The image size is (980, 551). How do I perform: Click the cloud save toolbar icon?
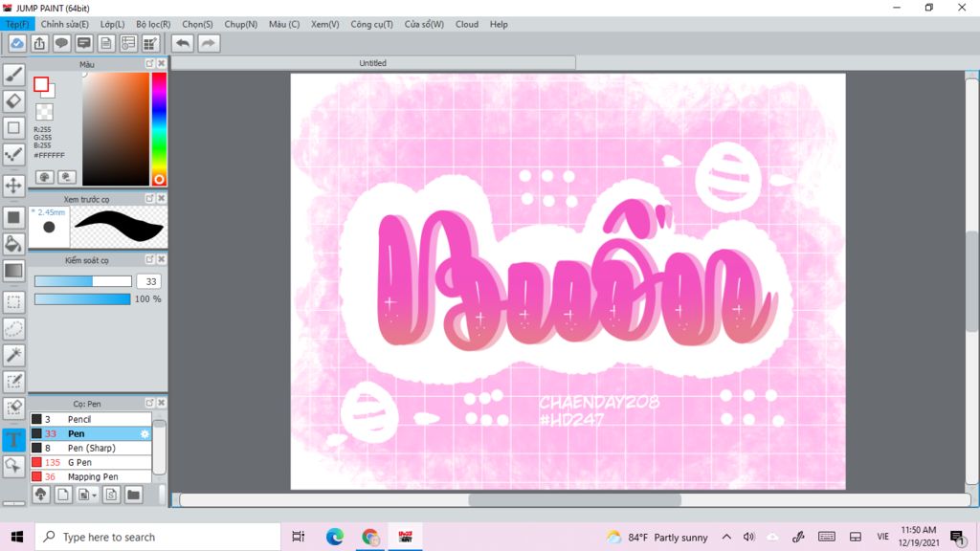pos(17,43)
